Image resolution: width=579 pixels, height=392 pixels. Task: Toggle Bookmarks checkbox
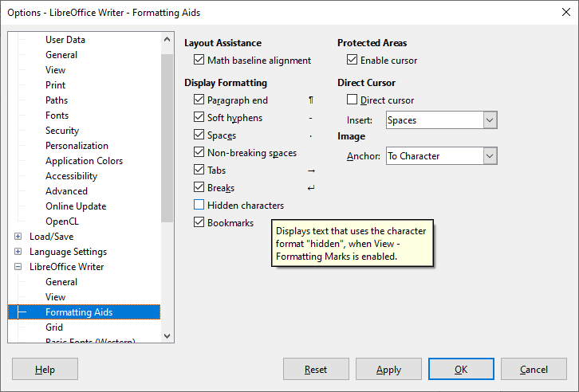[199, 222]
